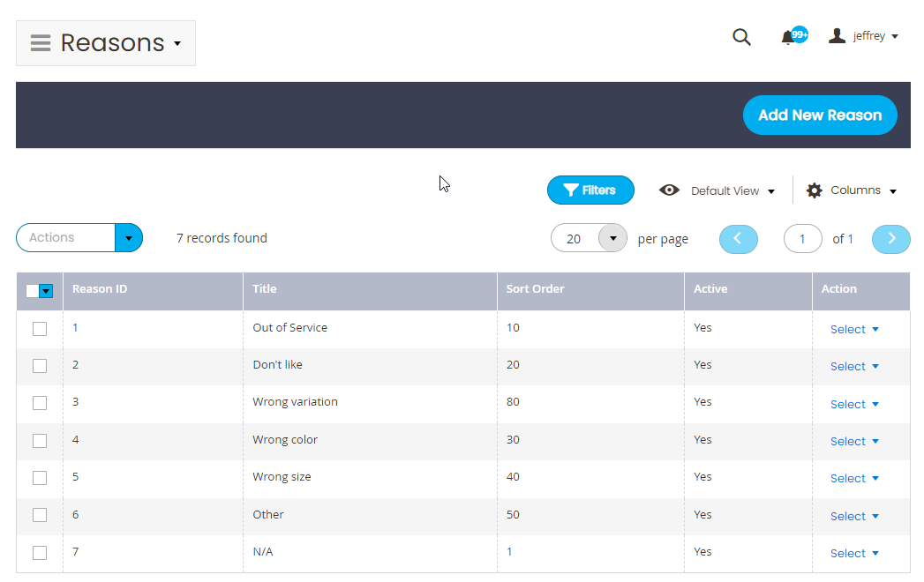Click the per page value field showing 20
The height and width of the screenshot is (582, 924).
tap(575, 239)
